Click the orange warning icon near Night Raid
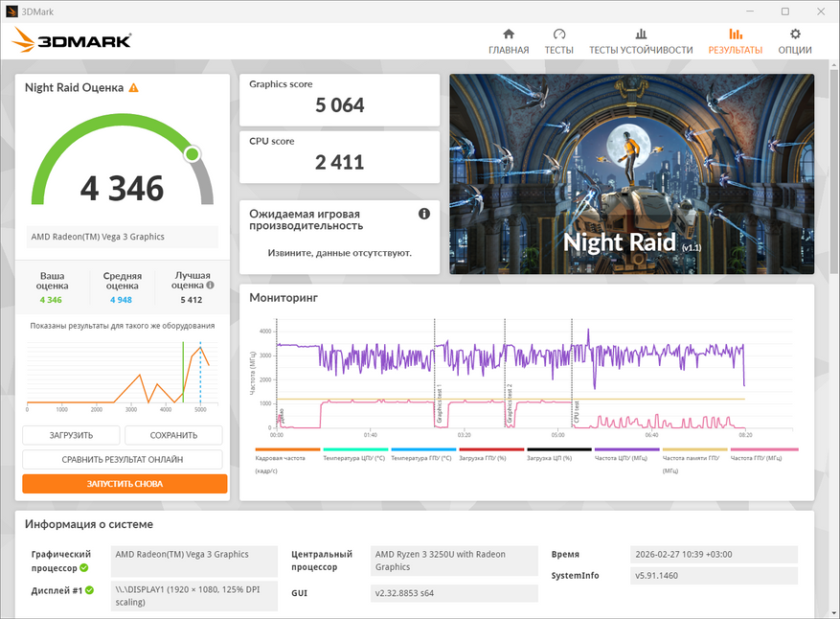840x619 pixels. pyautogui.click(x=133, y=88)
